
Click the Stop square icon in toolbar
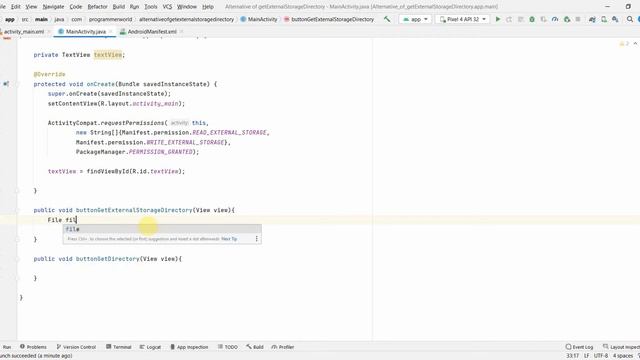pos(578,19)
